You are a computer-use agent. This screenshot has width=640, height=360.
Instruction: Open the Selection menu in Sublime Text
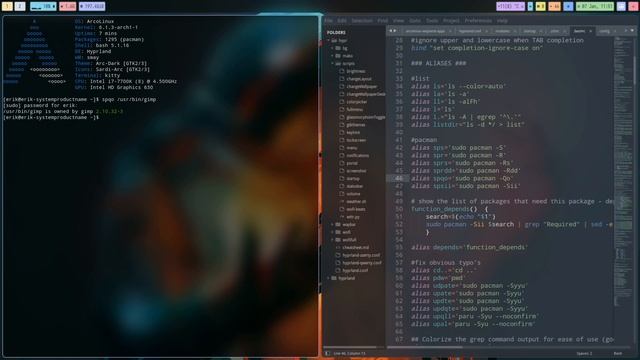click(x=362, y=20)
